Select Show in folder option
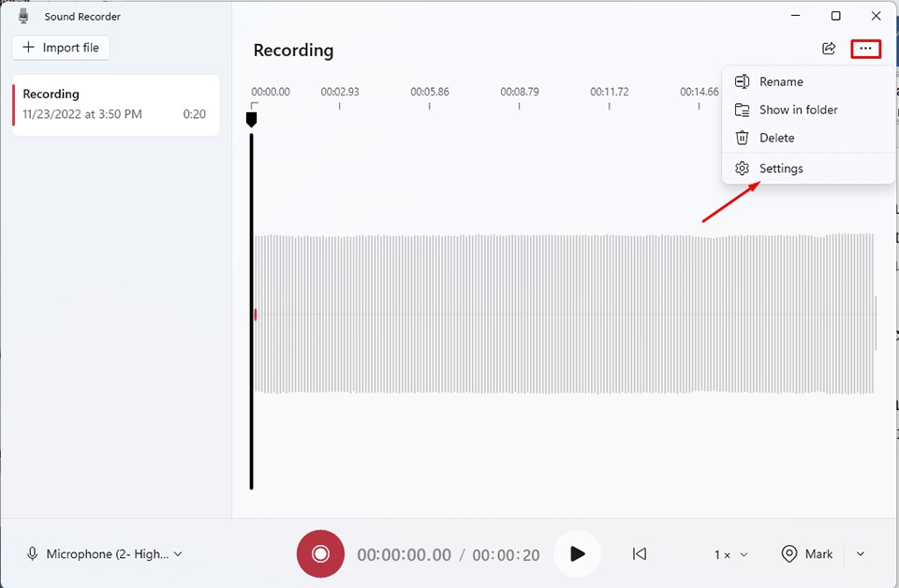Viewport: 899px width, 588px height. coord(798,110)
